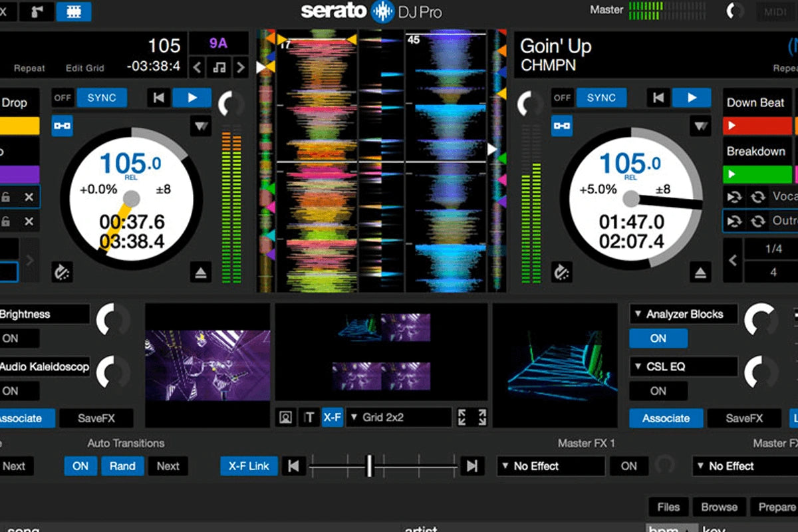
Task: Select the camera source icon in video panel
Action: tap(284, 417)
